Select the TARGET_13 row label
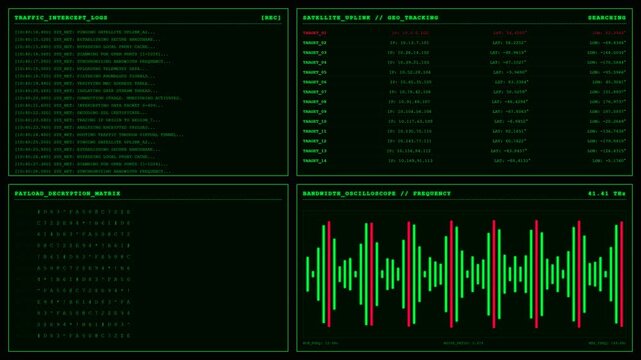The height and width of the screenshot is (360, 641). click(314, 151)
